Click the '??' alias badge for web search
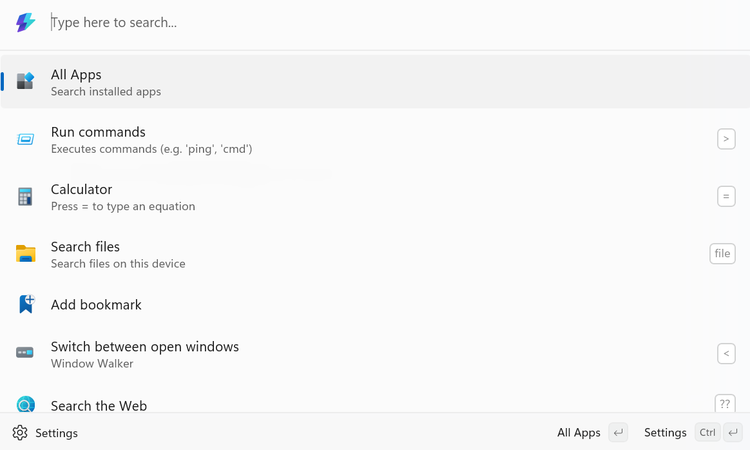The width and height of the screenshot is (750, 450). (x=725, y=404)
